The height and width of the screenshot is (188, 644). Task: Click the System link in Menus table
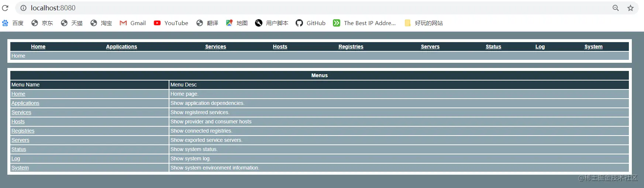(x=20, y=168)
